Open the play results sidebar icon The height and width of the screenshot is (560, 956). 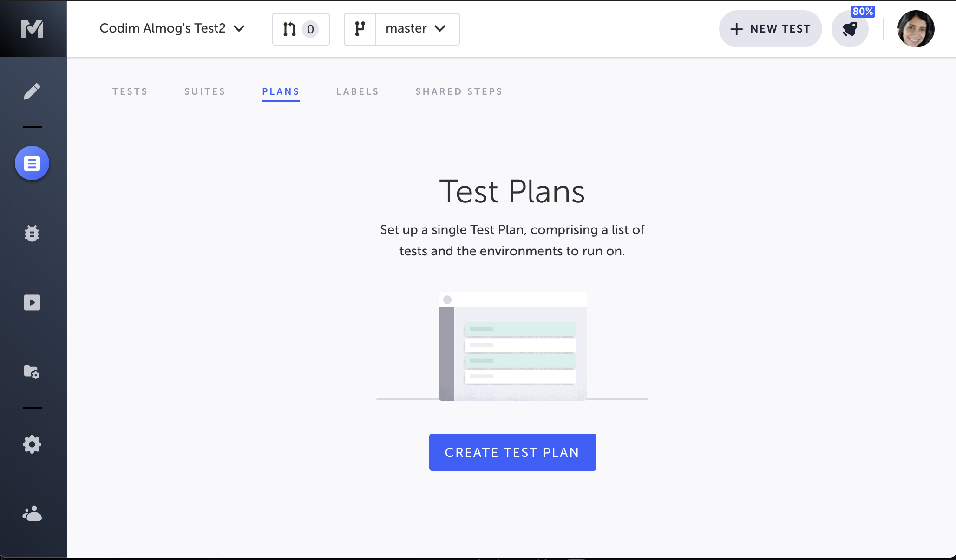32,303
